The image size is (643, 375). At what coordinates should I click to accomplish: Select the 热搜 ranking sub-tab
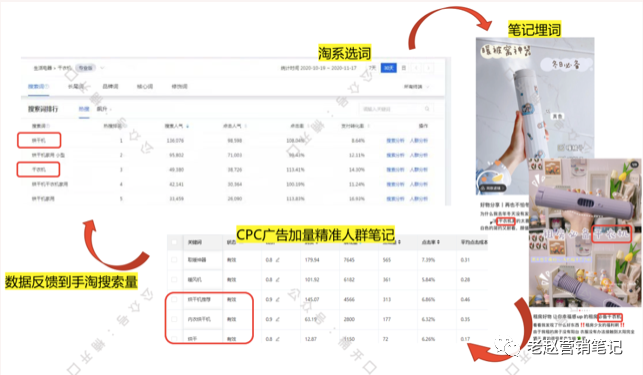point(84,109)
